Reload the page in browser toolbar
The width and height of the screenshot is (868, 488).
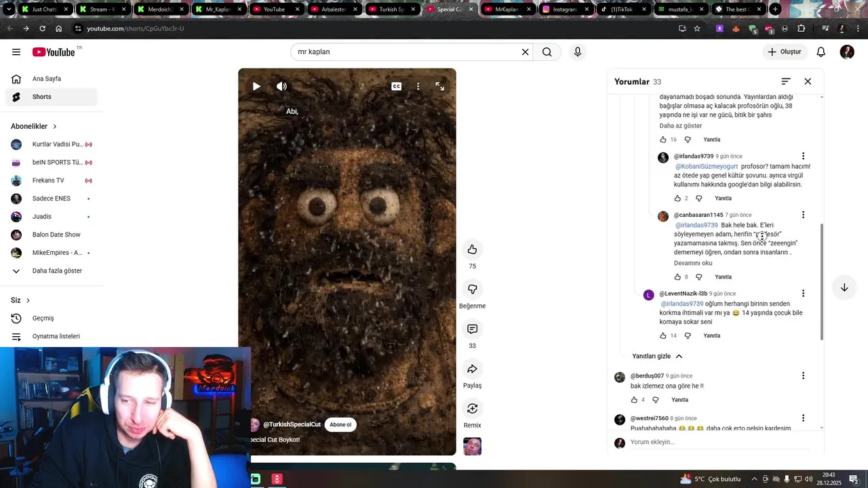[x=42, y=28]
